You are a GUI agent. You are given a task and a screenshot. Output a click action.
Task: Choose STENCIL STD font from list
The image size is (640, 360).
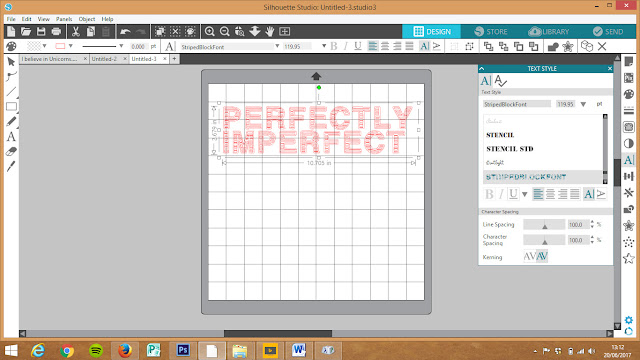click(x=510, y=149)
